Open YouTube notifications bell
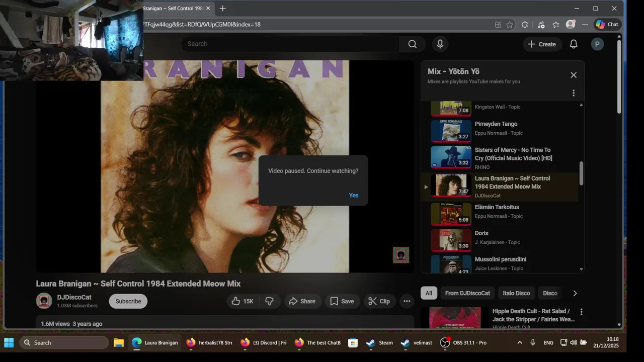The width and height of the screenshot is (644, 362). click(x=574, y=44)
